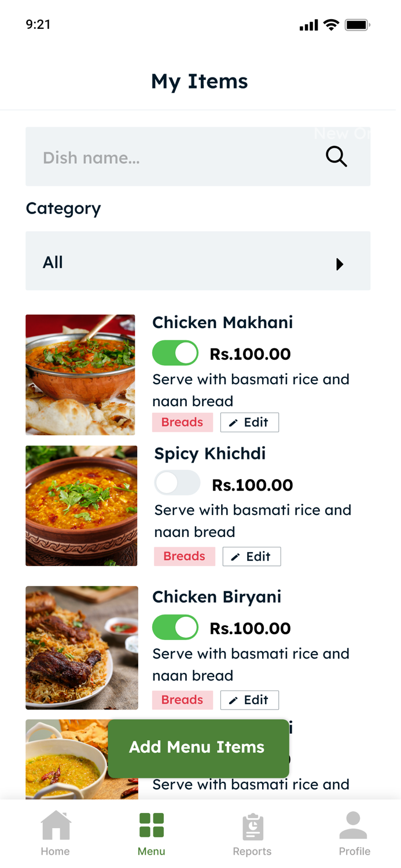This screenshot has height=868, width=401.
Task: Open the All category dropdown
Action: (x=198, y=261)
